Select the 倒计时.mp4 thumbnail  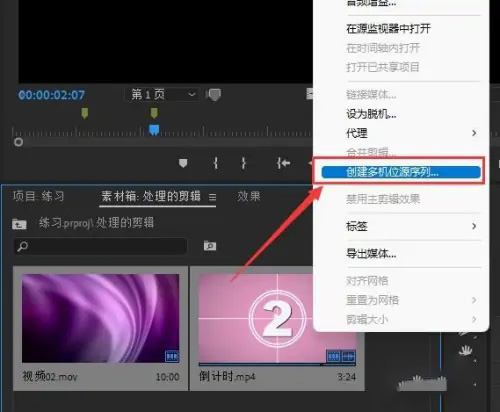[x=277, y=318]
